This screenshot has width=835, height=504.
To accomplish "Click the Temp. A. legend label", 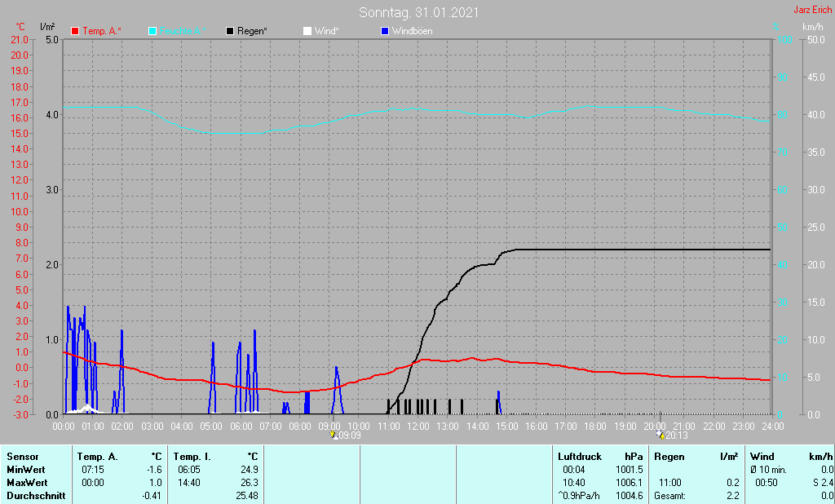I will (102, 31).
